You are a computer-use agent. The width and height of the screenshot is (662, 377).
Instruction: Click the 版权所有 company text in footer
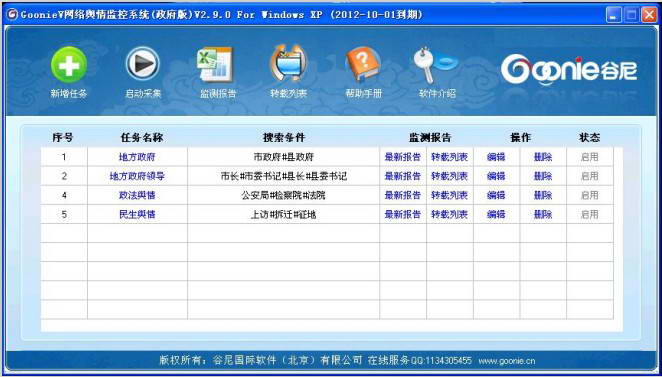pos(260,361)
